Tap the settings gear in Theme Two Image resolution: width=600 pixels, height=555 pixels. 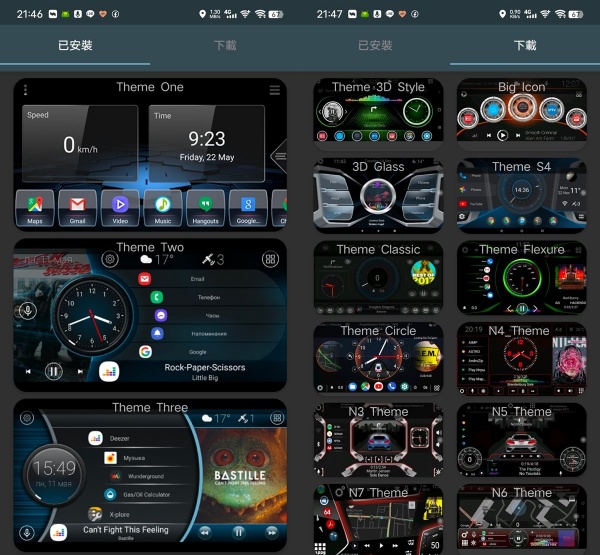[x=110, y=259]
